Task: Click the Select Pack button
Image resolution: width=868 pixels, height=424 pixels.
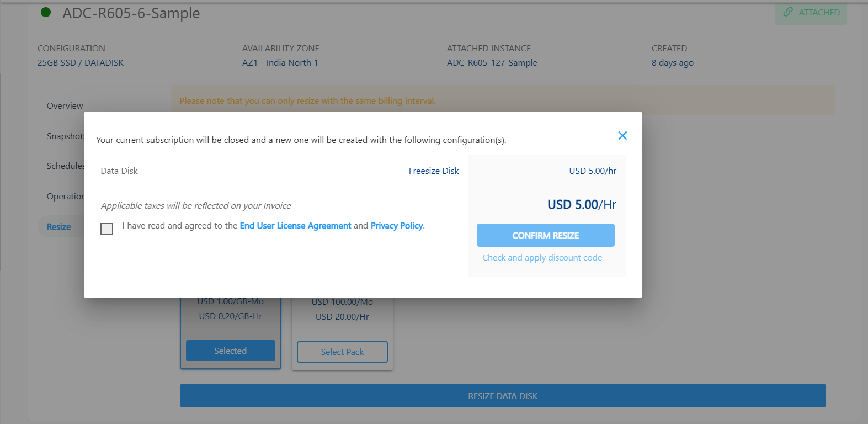Action: [342, 352]
